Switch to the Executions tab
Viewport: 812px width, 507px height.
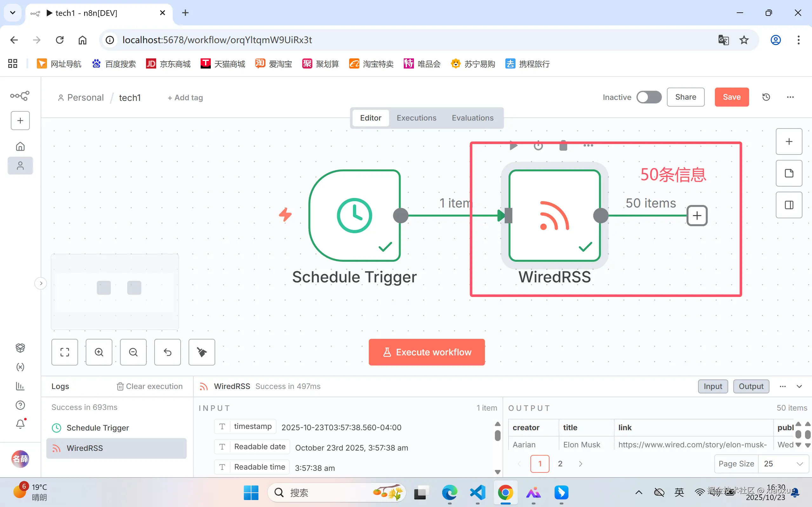(x=416, y=118)
